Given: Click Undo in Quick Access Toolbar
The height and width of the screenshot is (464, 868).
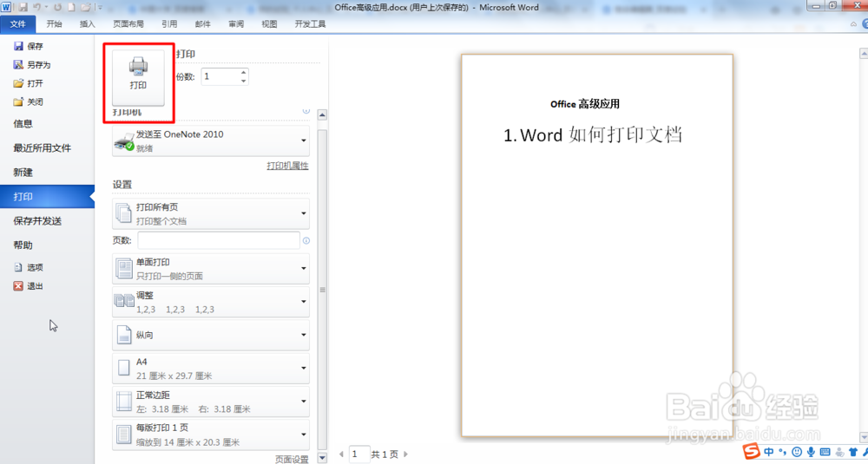Looking at the screenshot, I should [x=37, y=7].
